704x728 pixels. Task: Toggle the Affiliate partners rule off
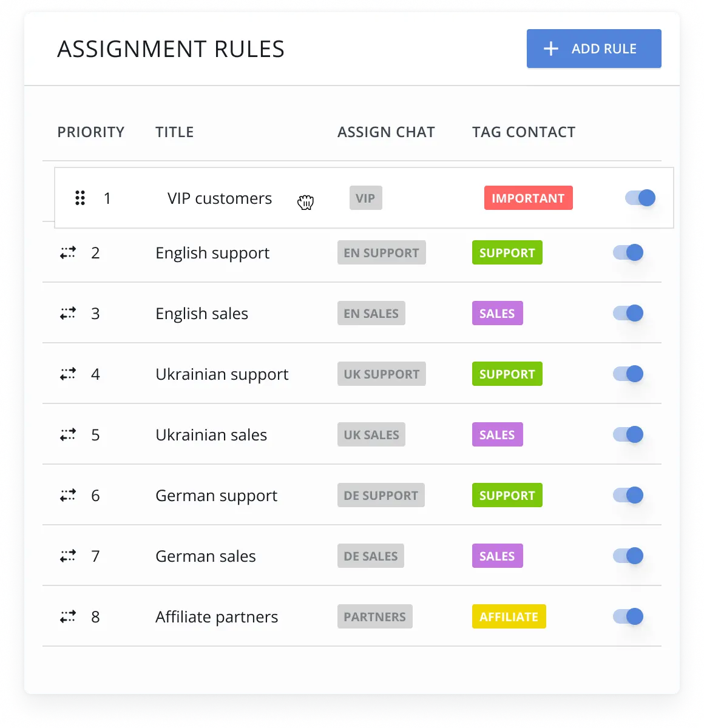[x=628, y=616]
